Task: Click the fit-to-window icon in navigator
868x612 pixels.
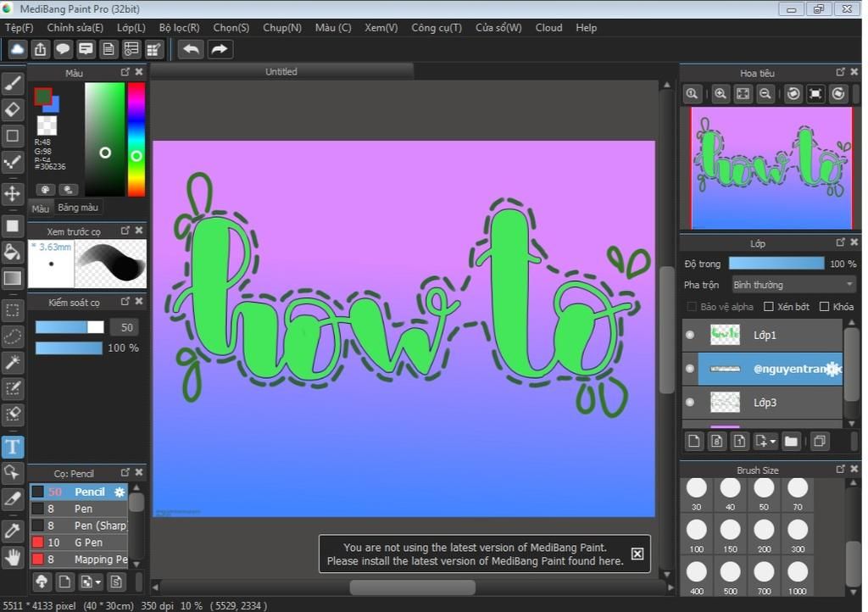Action: coord(743,93)
